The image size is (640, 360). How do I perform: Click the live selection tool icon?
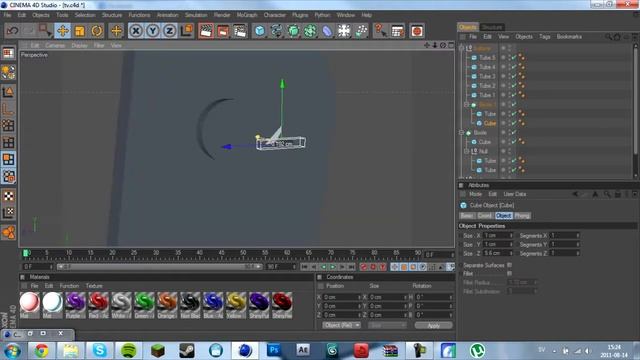pyautogui.click(x=45, y=30)
